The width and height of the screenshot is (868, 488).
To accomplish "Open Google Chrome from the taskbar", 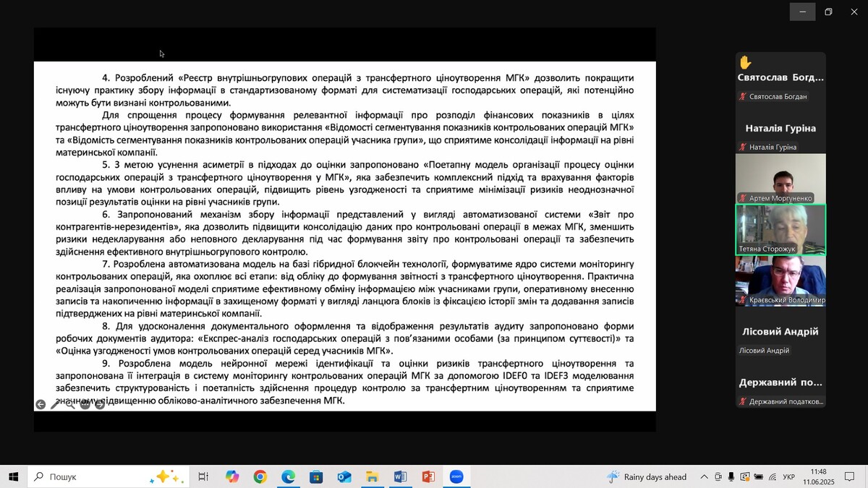I will click(260, 476).
